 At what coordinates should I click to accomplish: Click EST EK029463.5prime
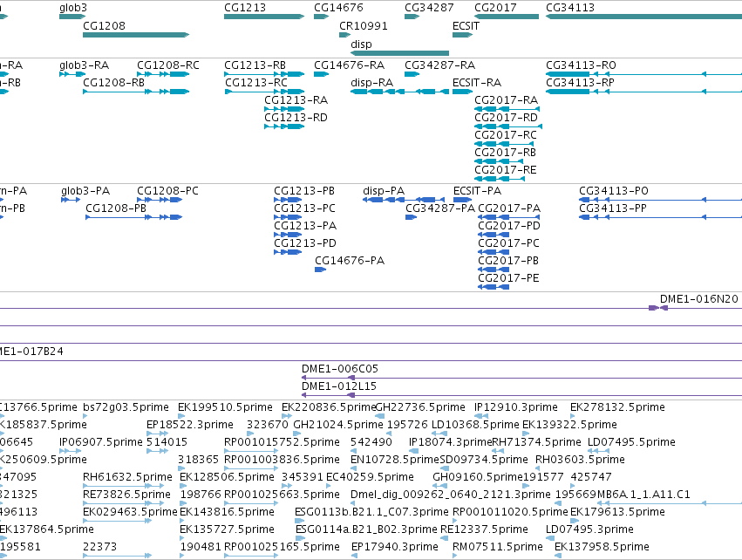pyautogui.click(x=130, y=512)
